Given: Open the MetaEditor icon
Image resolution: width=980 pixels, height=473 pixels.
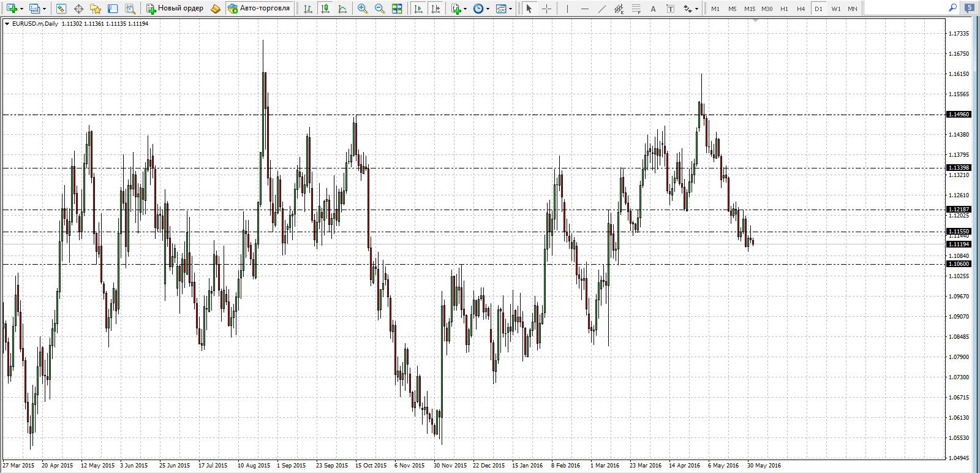Looking at the screenshot, I should (x=215, y=9).
